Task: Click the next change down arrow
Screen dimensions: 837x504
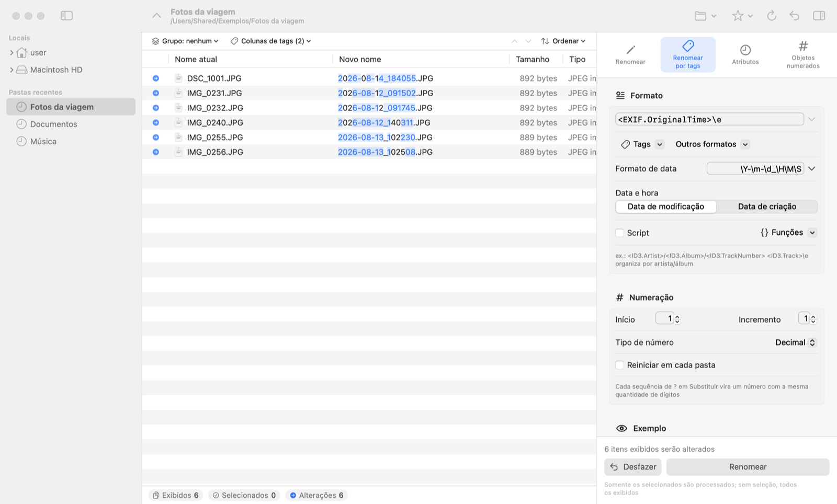Action: click(528, 41)
